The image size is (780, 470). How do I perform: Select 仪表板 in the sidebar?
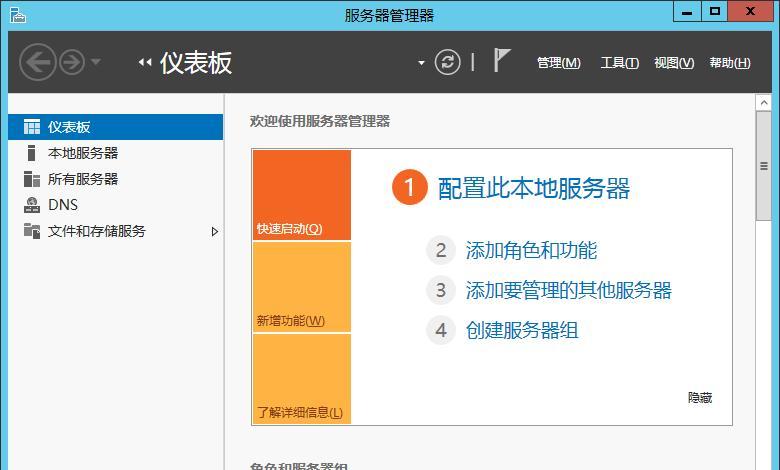click(115, 127)
